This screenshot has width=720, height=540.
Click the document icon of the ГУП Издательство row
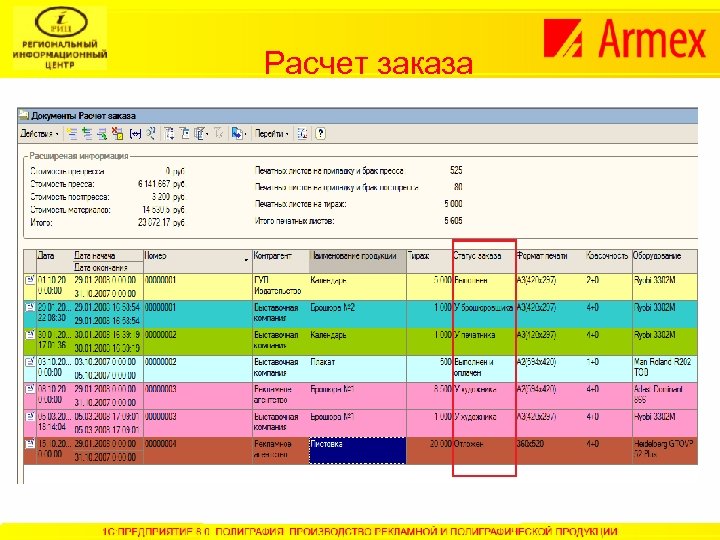(x=30, y=280)
